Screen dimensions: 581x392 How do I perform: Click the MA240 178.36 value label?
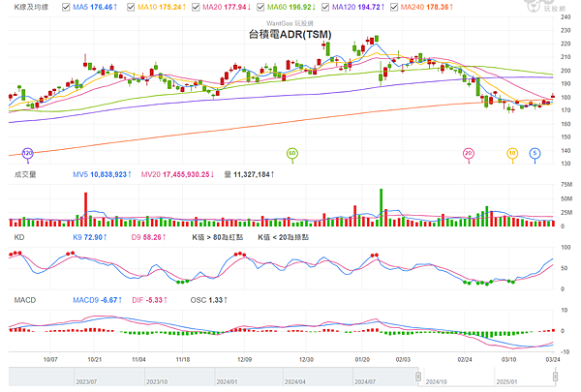click(426, 7)
